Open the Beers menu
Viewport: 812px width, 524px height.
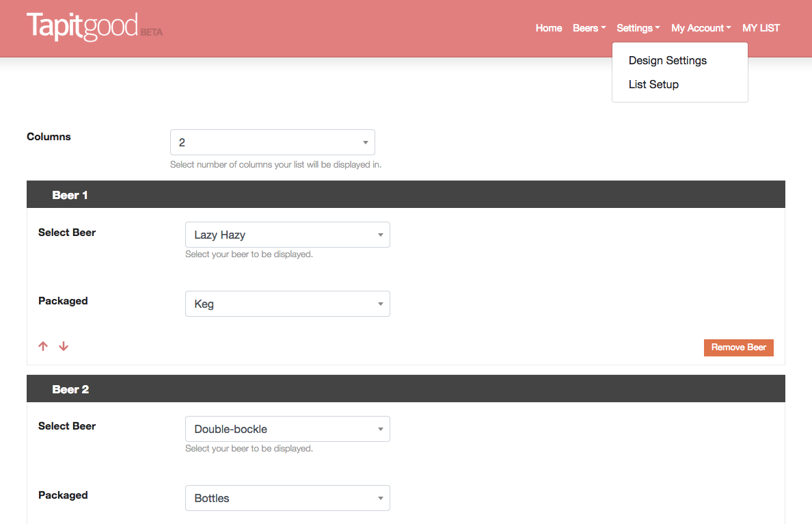(589, 28)
